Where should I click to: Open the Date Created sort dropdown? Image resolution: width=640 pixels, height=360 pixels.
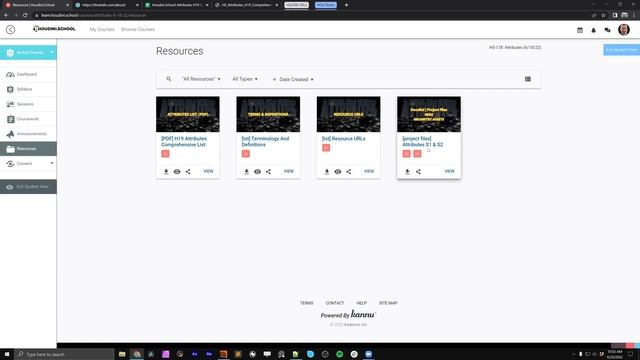pyautogui.click(x=296, y=79)
